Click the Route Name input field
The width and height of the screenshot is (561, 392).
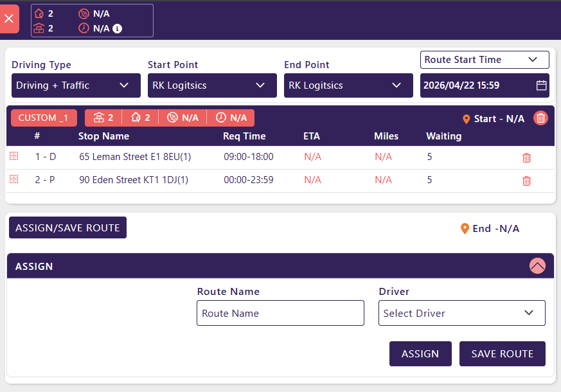[x=280, y=313]
